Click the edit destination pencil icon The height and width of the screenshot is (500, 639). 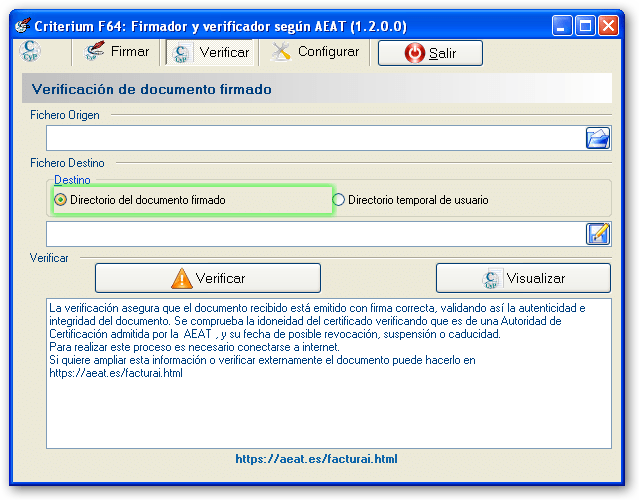pyautogui.click(x=598, y=234)
